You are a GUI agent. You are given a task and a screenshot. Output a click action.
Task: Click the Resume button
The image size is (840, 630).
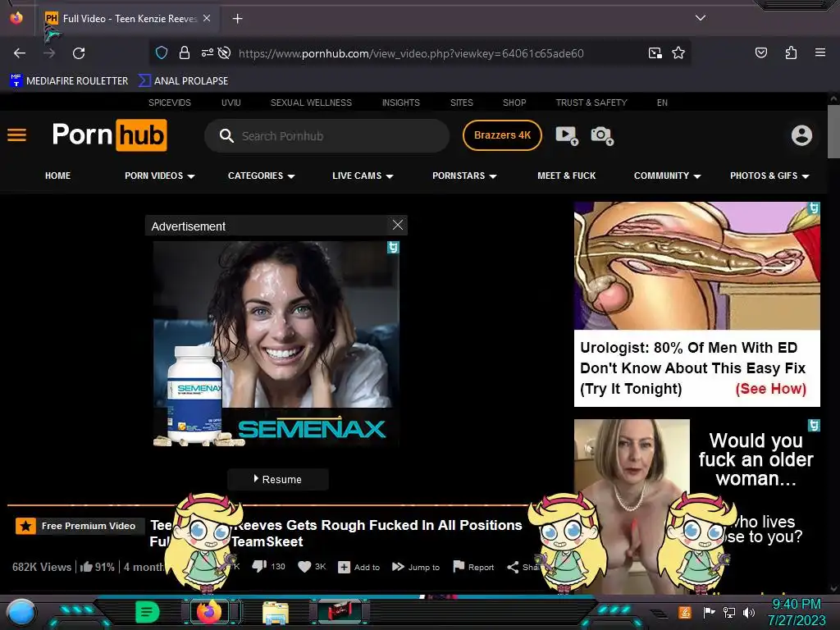coord(278,479)
